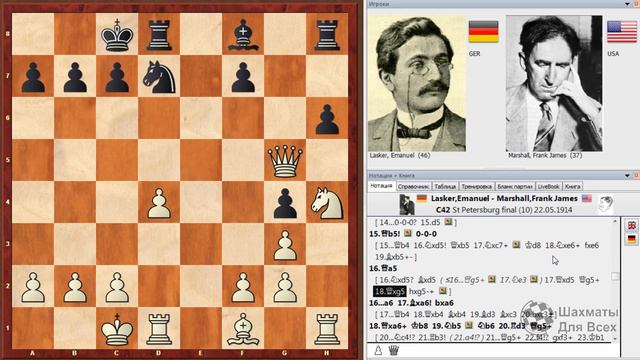This screenshot has height=360, width=640.
Task: Open the Notation + Book panel dropdown arrow
Action: [627, 176]
